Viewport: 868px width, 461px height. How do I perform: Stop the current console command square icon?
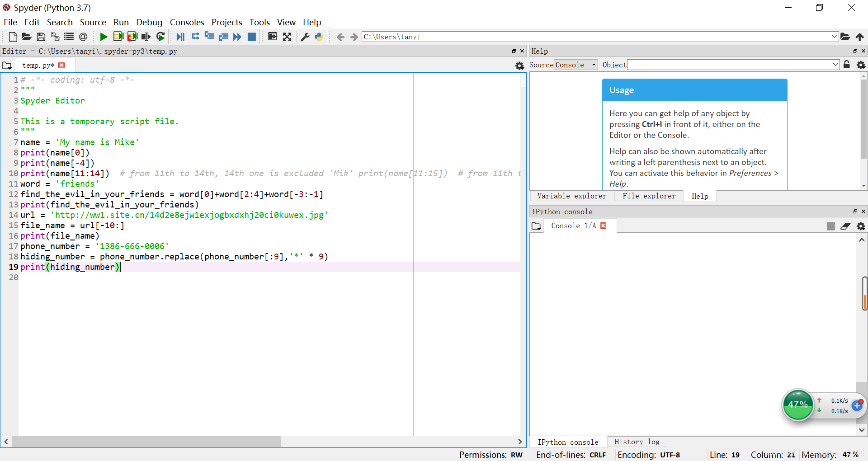click(x=831, y=226)
